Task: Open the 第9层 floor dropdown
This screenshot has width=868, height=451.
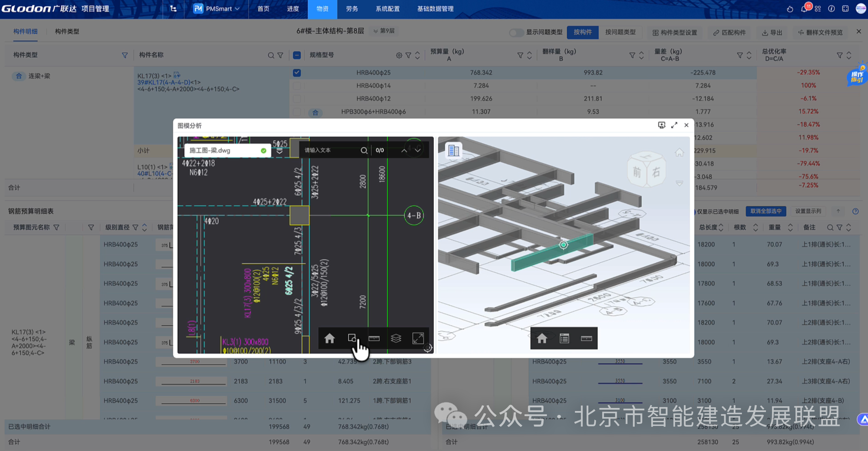Action: point(384,31)
